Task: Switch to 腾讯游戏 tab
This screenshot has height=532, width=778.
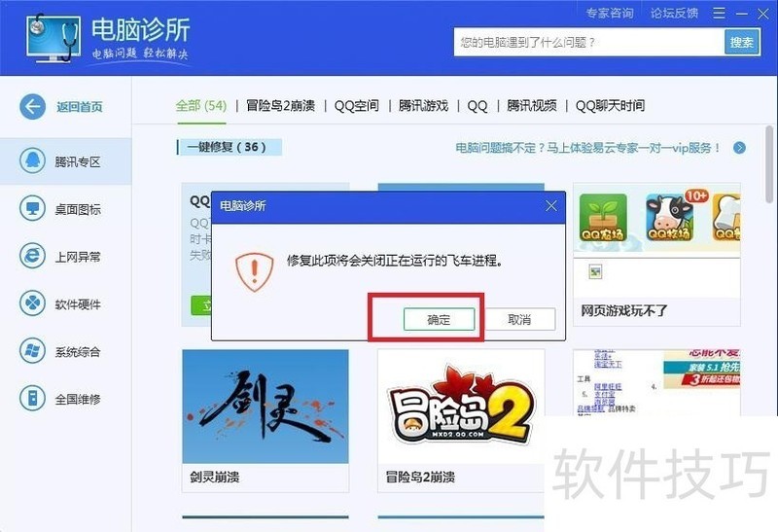Action: click(x=423, y=106)
